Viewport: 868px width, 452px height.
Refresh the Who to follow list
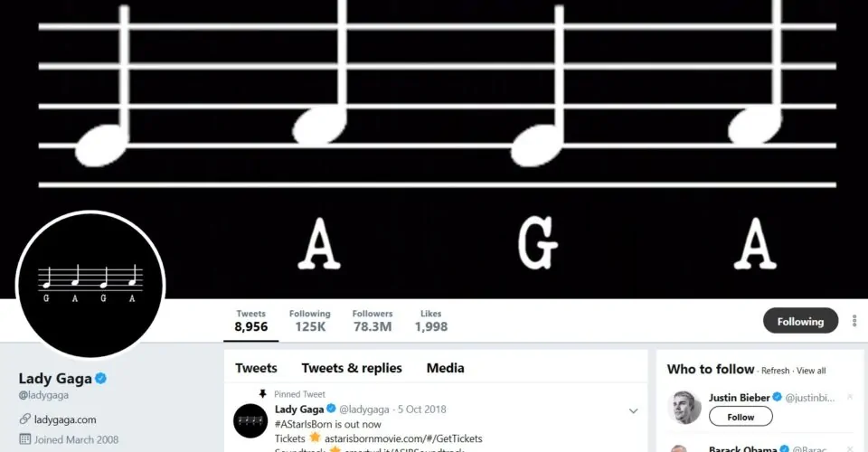[x=775, y=371]
